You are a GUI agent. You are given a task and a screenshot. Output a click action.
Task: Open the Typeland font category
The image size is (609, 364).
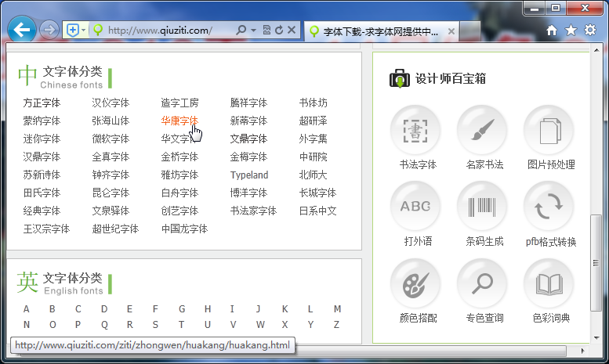tap(249, 175)
